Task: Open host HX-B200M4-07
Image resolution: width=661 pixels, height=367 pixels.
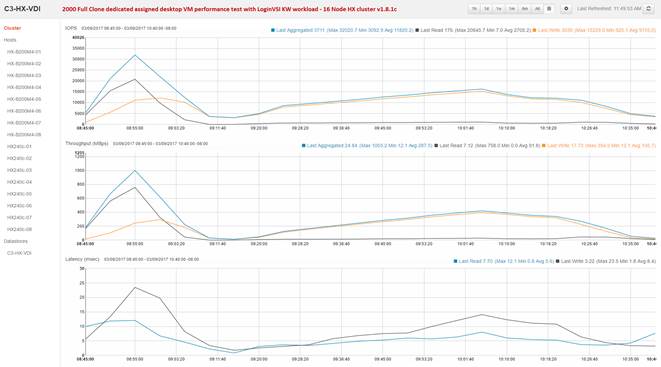Action: click(24, 123)
